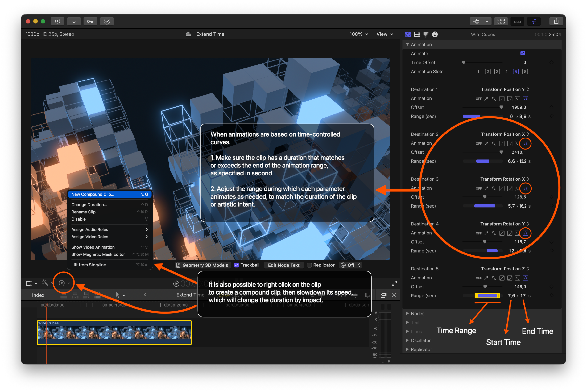Viewport: 587px width, 392px height.
Task: Choose arrow animation type for Destination 1
Action: (x=486, y=98)
